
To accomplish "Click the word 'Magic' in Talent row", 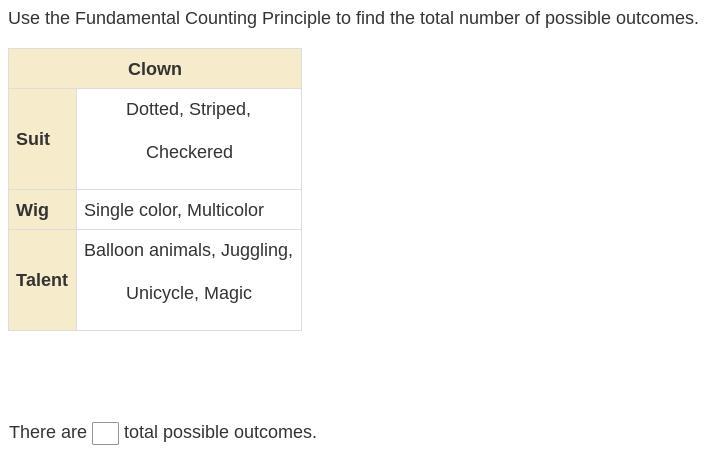I will (228, 293).
